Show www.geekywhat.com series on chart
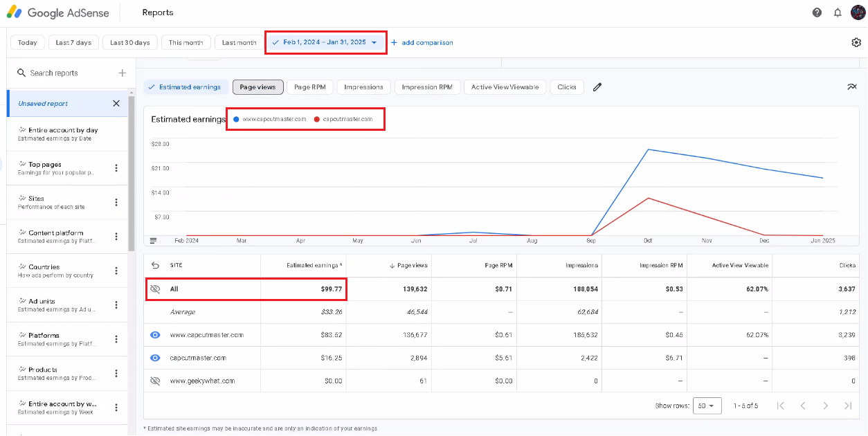Screen dimensions: 868x436 tap(155, 381)
